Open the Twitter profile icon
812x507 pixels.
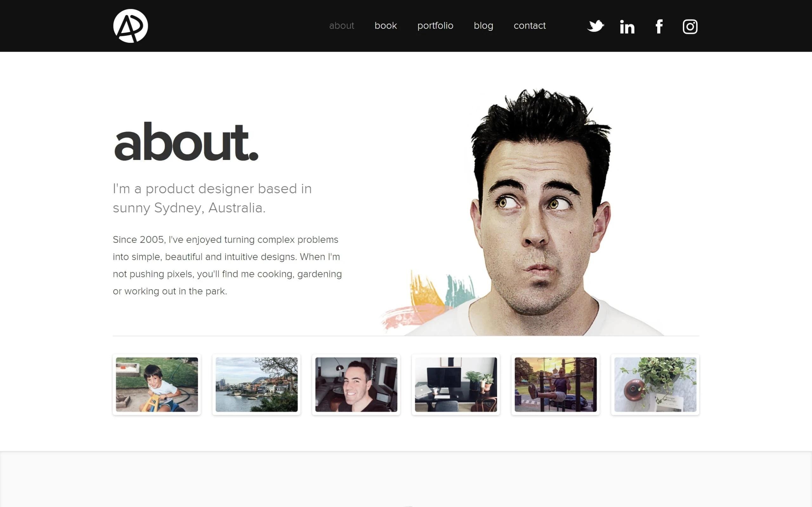(x=595, y=26)
